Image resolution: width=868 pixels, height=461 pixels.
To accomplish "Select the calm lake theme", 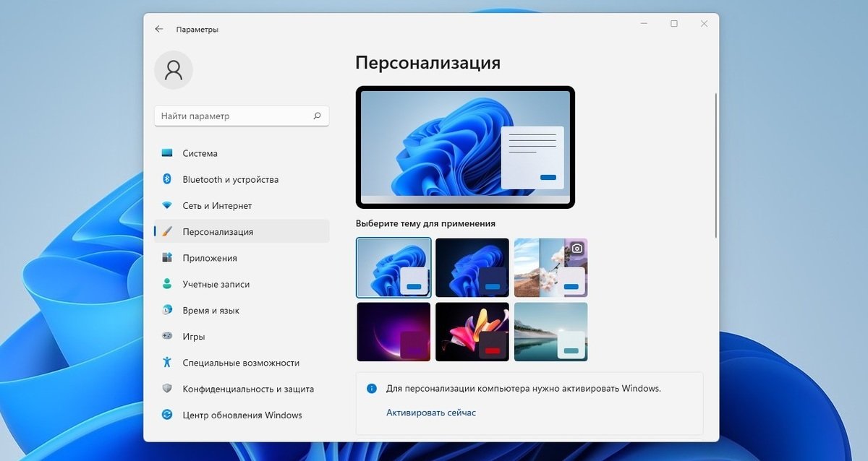I will pos(550,332).
